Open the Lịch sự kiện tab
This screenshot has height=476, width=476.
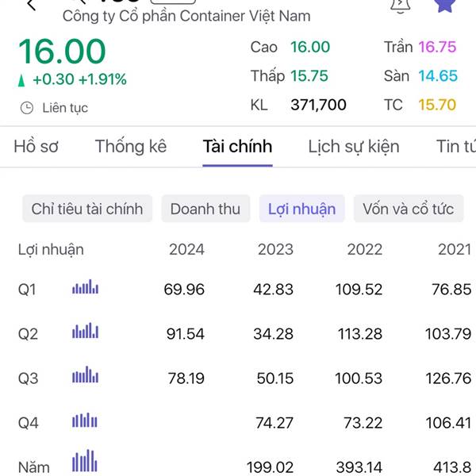pyautogui.click(x=354, y=147)
